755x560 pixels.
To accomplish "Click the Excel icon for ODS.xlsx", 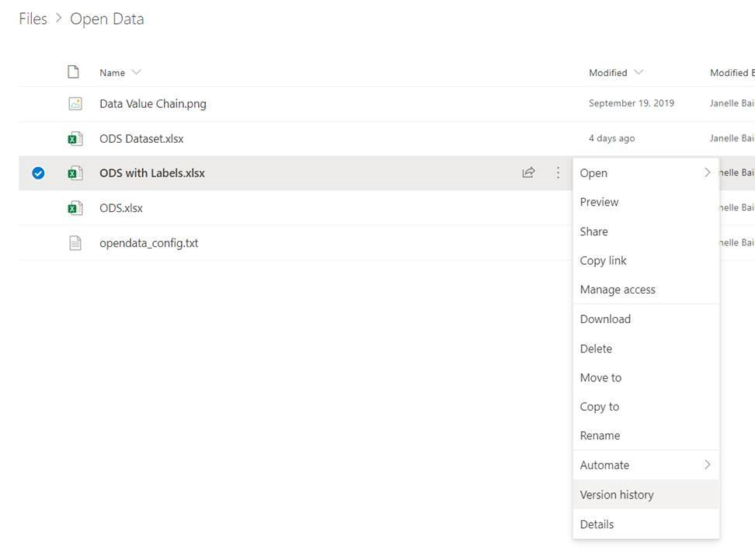I will [x=75, y=208].
